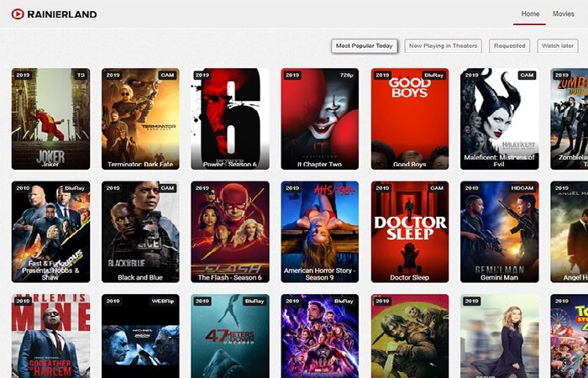This screenshot has width=588, height=378.
Task: Open The Flash - Season 6 poster
Action: pyautogui.click(x=230, y=232)
